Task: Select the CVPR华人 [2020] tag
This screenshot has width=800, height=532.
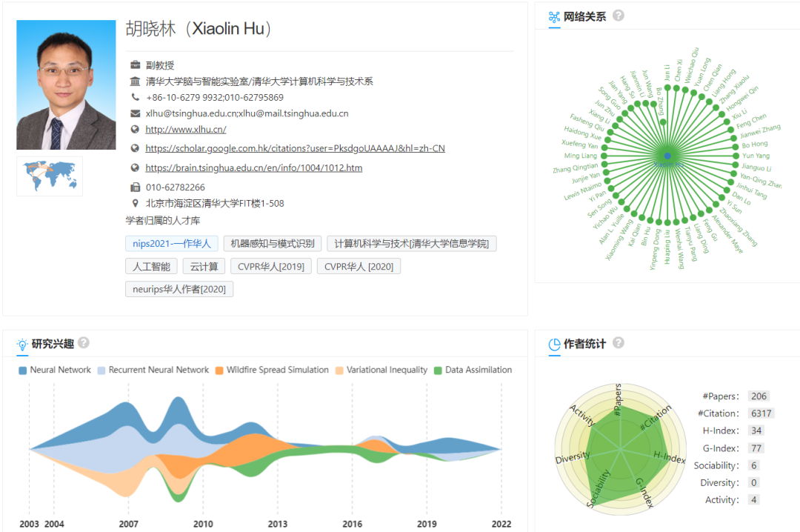Action: click(x=359, y=267)
